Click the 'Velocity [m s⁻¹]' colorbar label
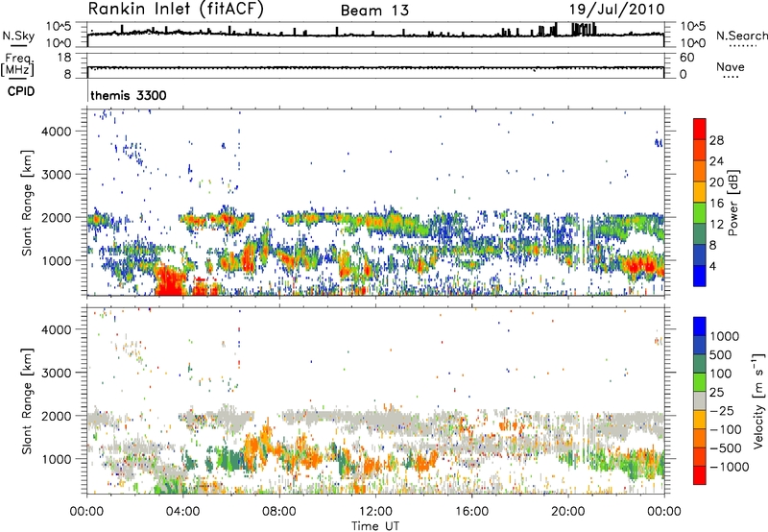Screen dimensions: 768x532 [x=758, y=400]
